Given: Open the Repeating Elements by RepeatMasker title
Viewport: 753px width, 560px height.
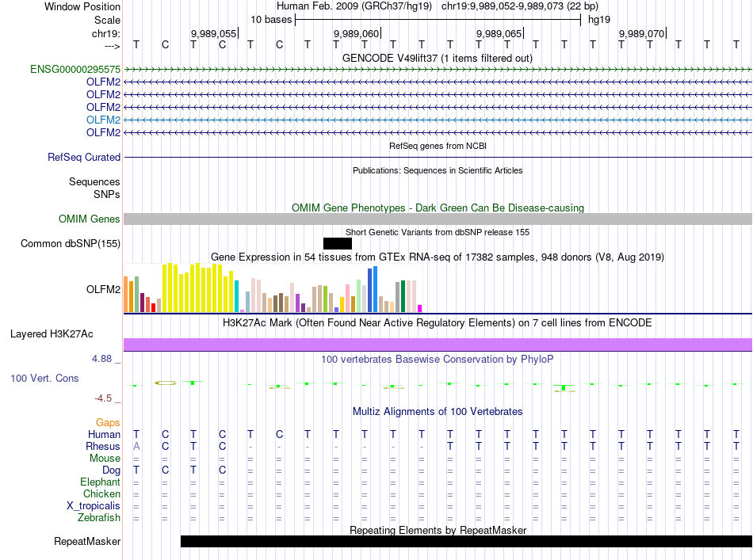Looking at the screenshot, I should [438, 530].
